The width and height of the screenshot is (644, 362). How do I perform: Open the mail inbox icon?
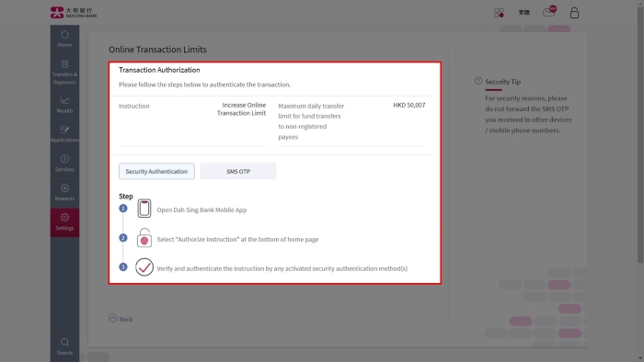(x=549, y=11)
